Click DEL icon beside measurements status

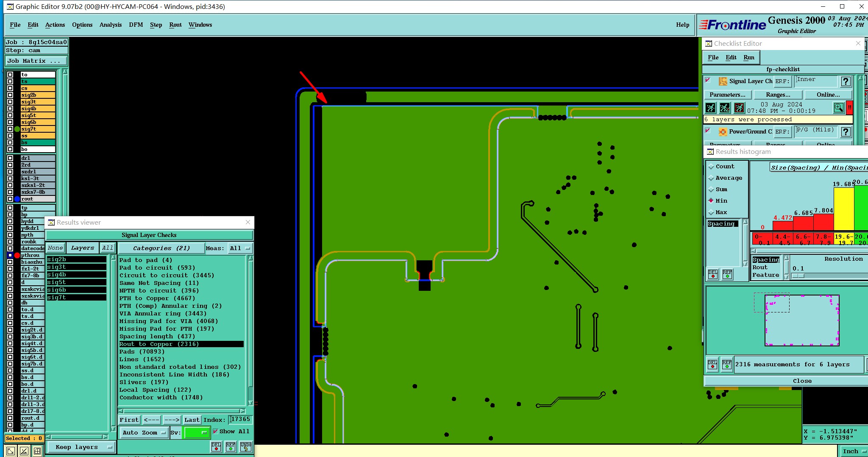(x=713, y=365)
